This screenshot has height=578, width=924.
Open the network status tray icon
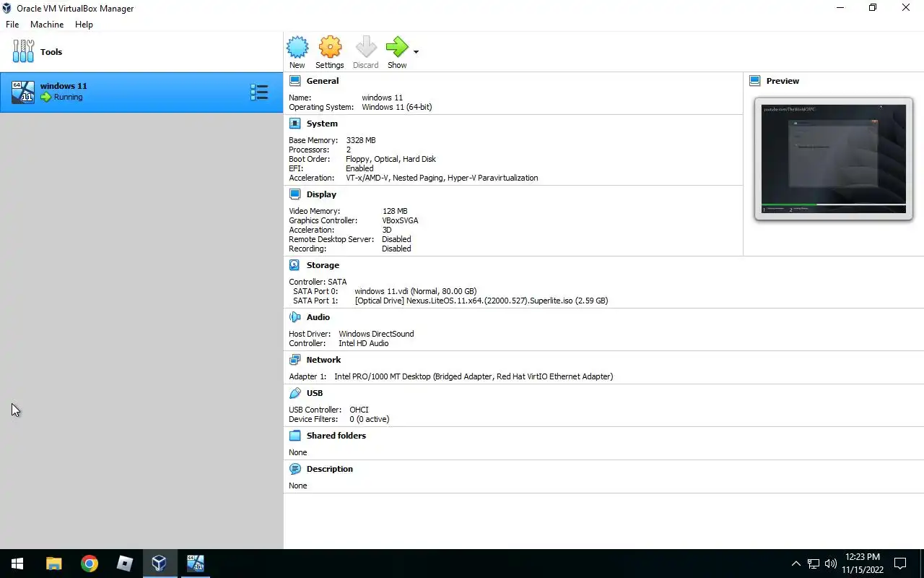click(x=814, y=564)
